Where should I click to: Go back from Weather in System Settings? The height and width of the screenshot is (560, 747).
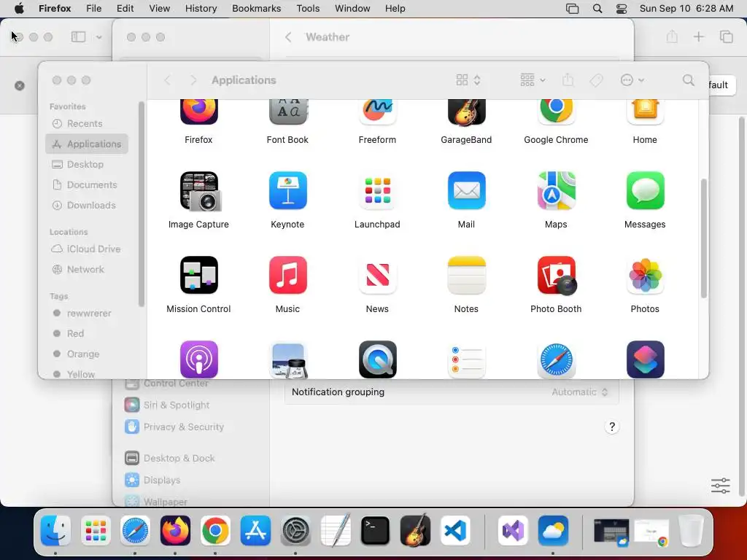[x=287, y=37]
